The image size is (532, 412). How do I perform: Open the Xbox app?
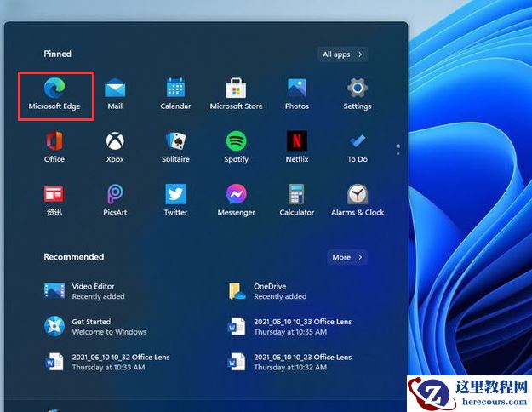115,147
